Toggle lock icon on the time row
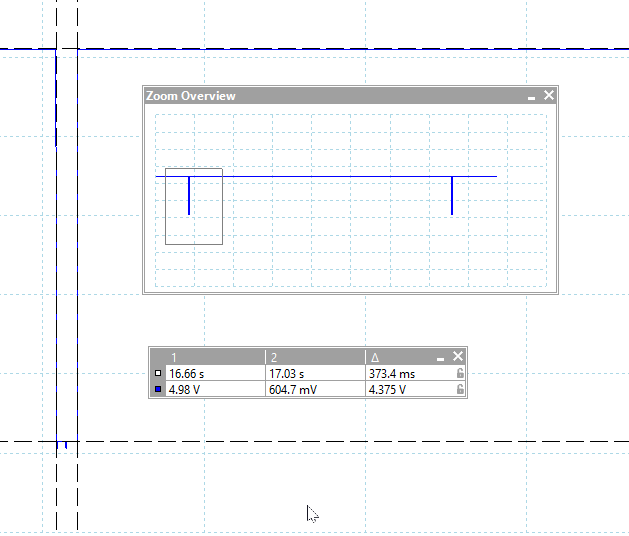The width and height of the screenshot is (629, 536). click(x=459, y=374)
